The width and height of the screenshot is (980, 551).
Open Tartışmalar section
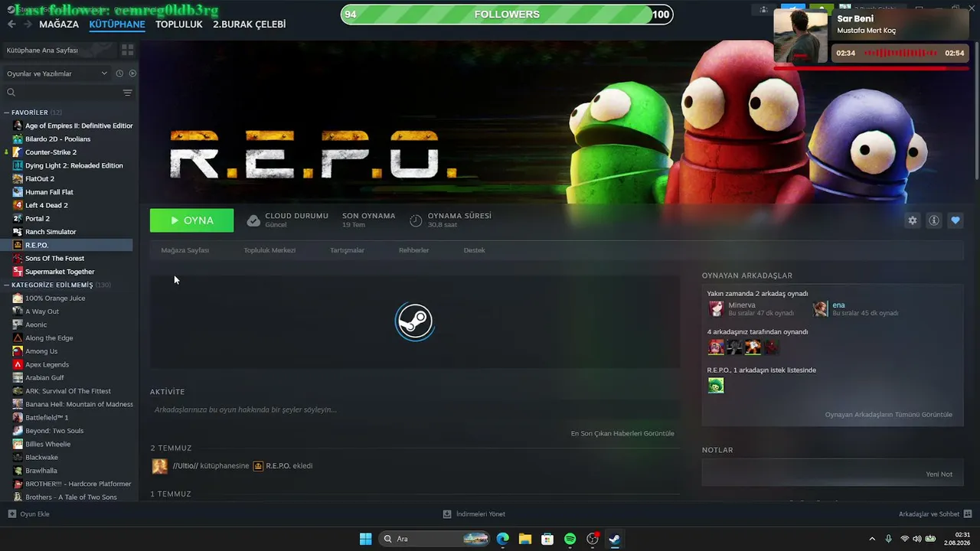click(x=347, y=250)
